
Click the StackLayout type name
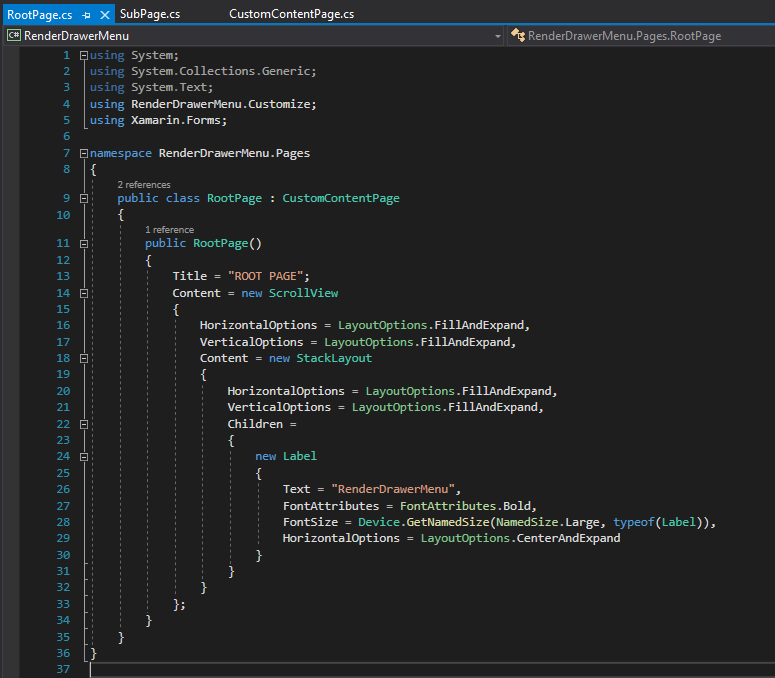[x=334, y=358]
